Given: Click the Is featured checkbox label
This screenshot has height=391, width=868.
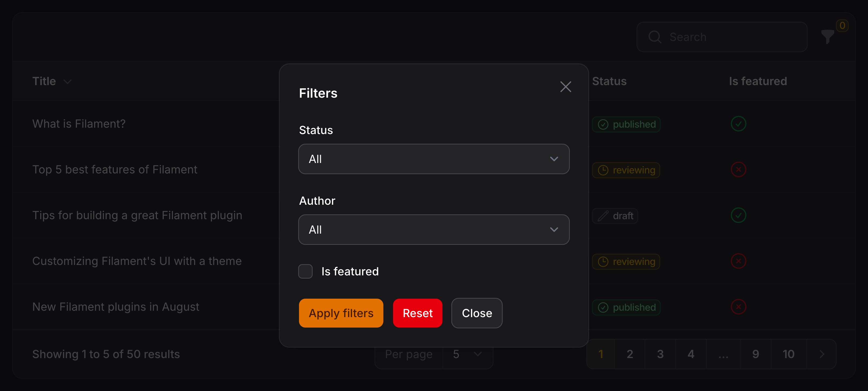Looking at the screenshot, I should (x=350, y=271).
